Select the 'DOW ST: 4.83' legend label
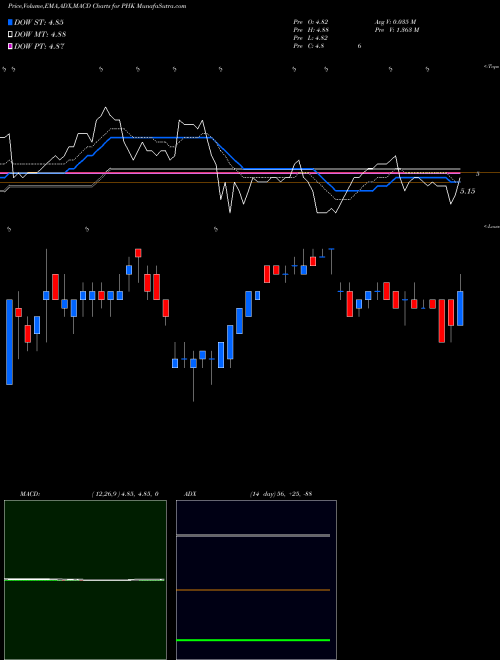The width and height of the screenshot is (500, 660). point(39,23)
